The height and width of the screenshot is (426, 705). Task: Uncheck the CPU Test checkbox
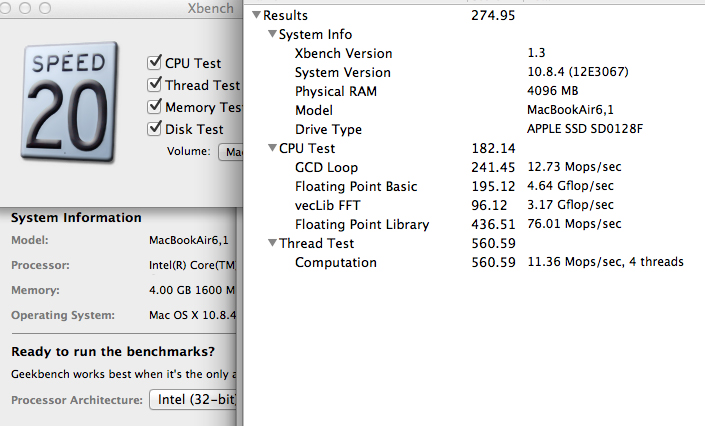coord(154,62)
